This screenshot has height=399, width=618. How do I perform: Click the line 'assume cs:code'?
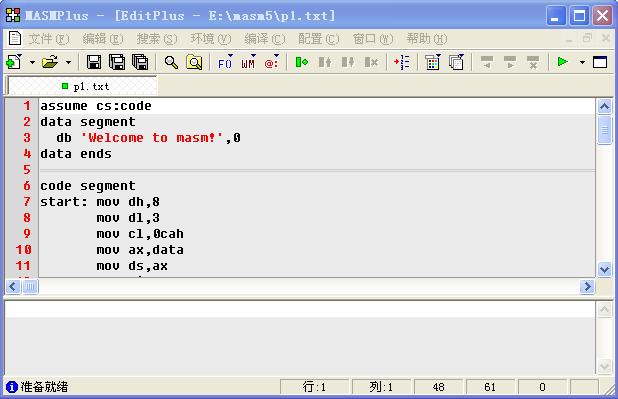click(96, 106)
